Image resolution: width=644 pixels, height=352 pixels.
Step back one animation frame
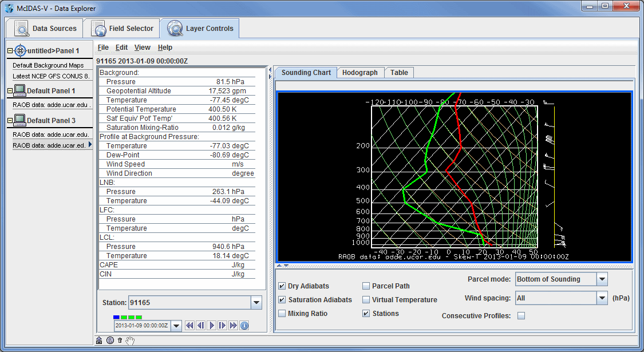coord(200,326)
